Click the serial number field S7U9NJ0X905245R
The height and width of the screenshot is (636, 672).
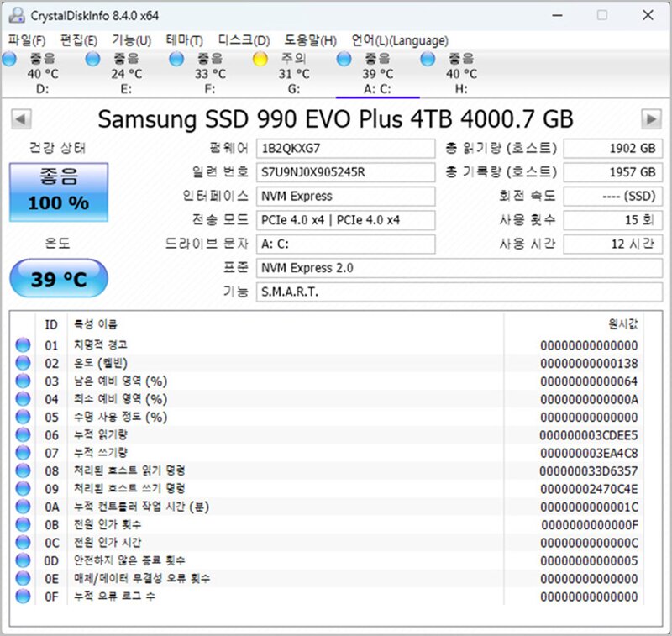pyautogui.click(x=346, y=172)
